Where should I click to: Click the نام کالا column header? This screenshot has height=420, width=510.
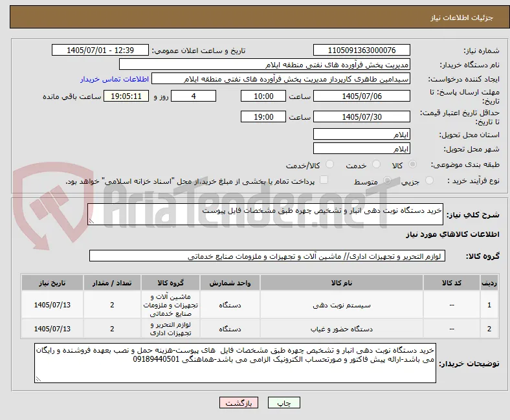pyautogui.click(x=342, y=283)
